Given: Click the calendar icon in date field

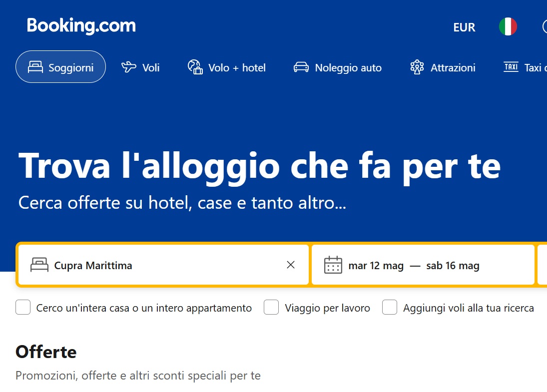Looking at the screenshot, I should (333, 265).
